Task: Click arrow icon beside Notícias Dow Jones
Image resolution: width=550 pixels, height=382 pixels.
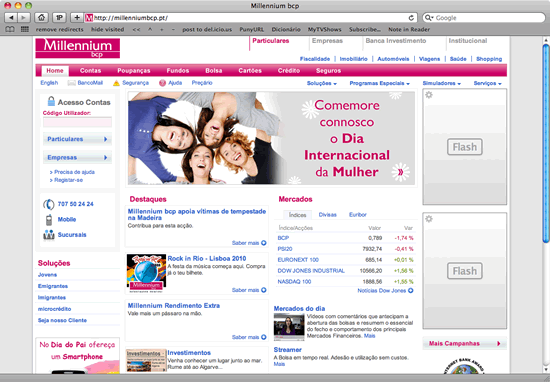Action: pyautogui.click(x=410, y=290)
